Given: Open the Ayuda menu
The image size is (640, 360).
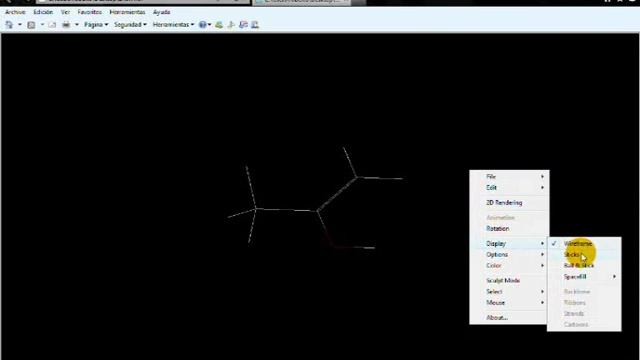Looking at the screenshot, I should pyautogui.click(x=161, y=12).
